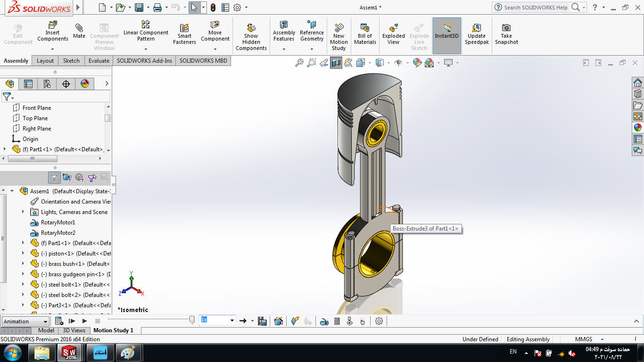Open Paint from Windows taskbar
The width and height of the screenshot is (644, 362).
[x=128, y=353]
